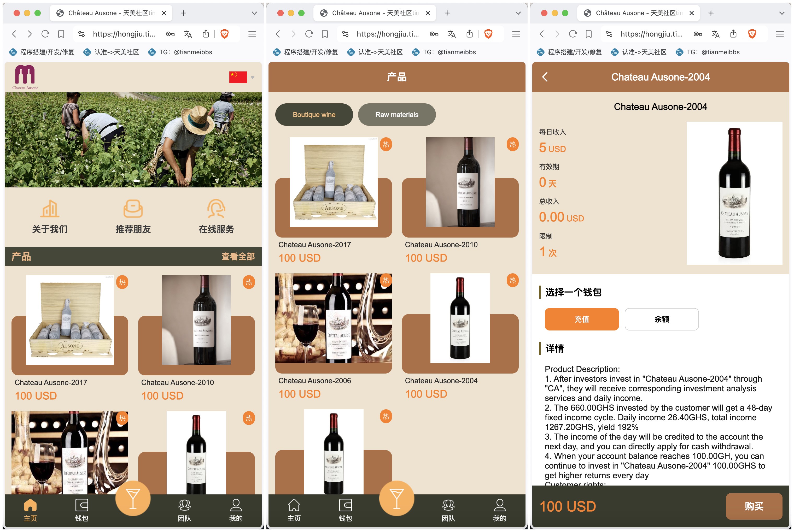Click password key icon in left window
This screenshot has width=794, height=532.
pyautogui.click(x=170, y=34)
